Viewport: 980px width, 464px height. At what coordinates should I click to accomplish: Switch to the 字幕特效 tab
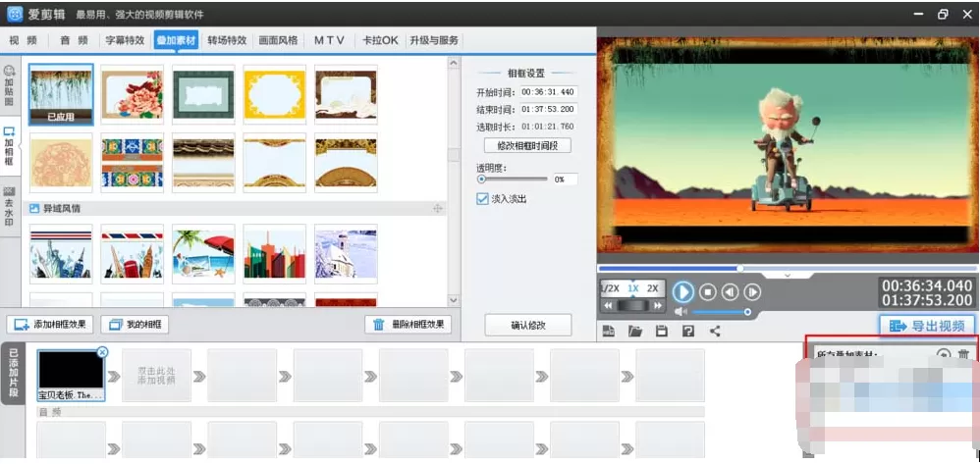coord(125,40)
